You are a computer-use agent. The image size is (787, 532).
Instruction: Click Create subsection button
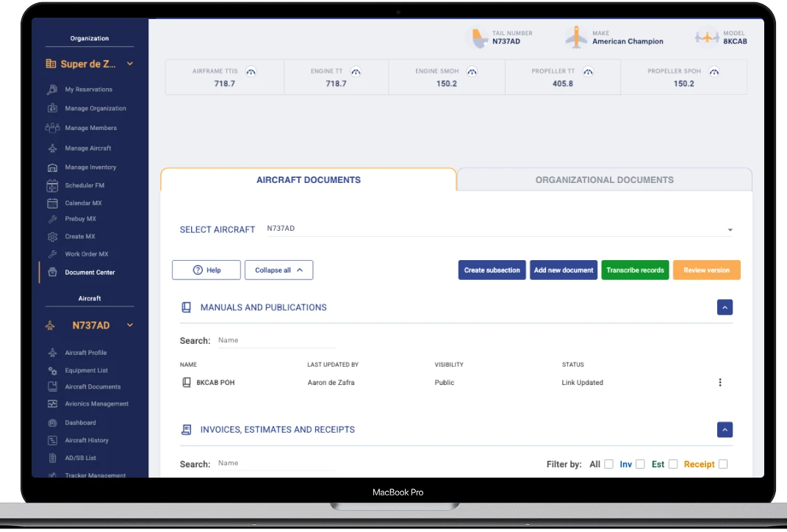tap(492, 270)
